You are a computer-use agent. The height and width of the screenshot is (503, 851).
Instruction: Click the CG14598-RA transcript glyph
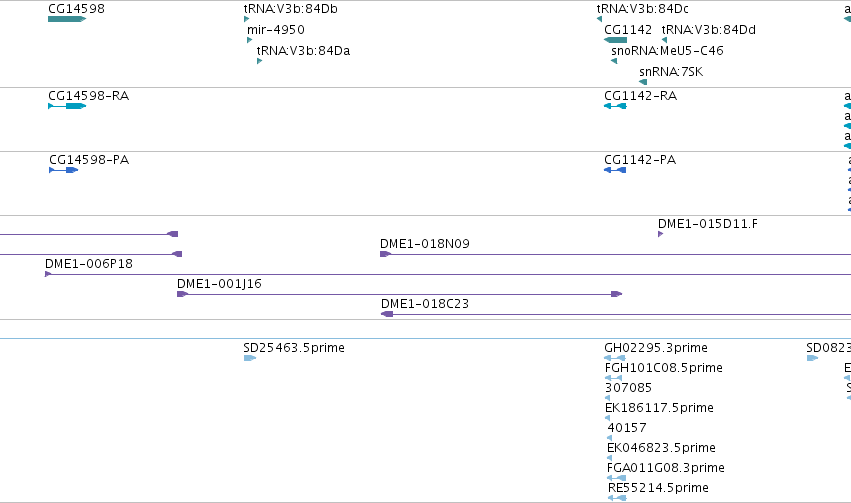tap(67, 106)
